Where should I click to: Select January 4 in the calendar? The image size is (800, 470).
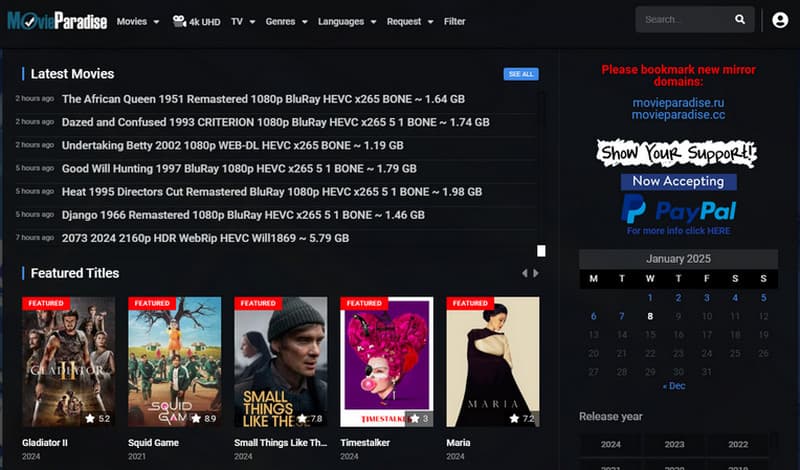[735, 298]
